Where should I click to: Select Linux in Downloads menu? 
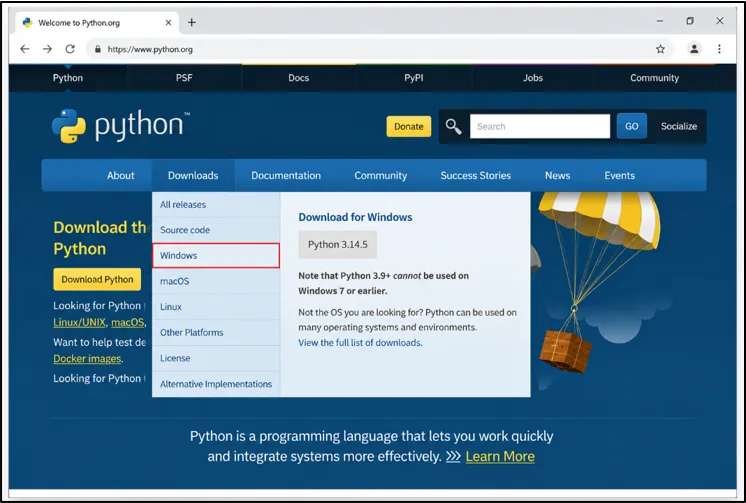click(x=216, y=307)
